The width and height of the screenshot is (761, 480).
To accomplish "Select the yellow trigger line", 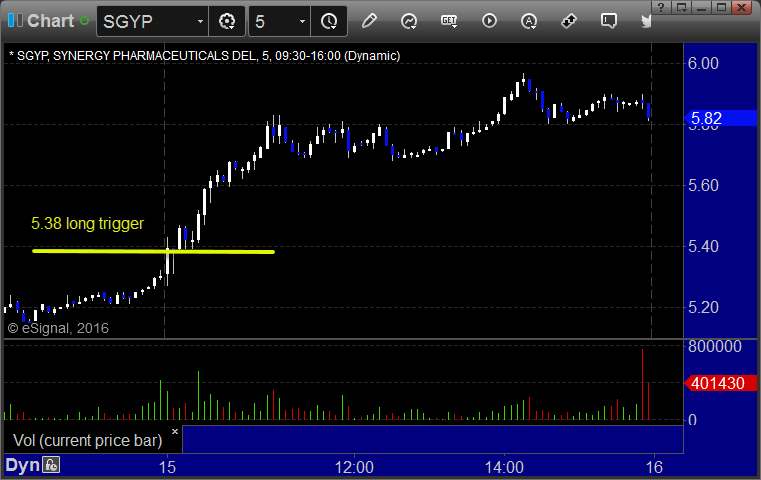I will (x=153, y=251).
